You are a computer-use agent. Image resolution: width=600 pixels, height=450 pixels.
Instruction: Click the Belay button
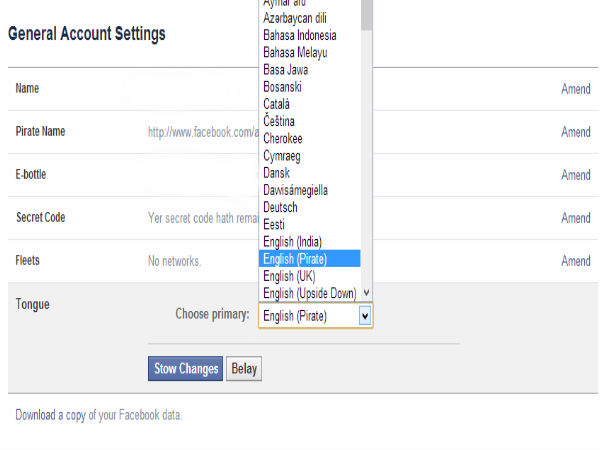[x=244, y=369]
